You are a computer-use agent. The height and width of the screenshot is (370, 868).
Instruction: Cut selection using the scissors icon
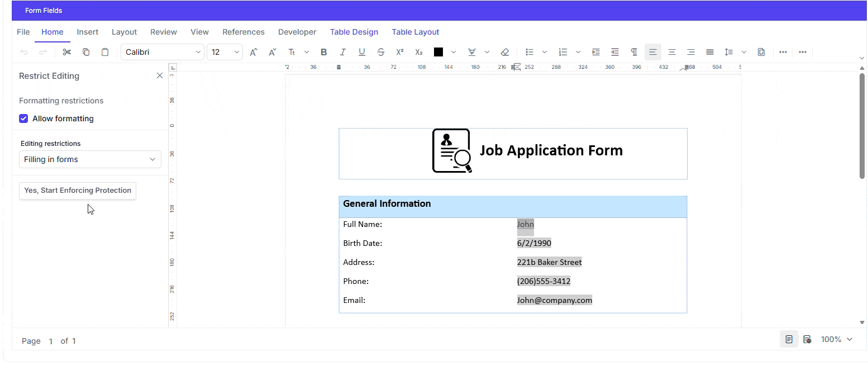click(x=66, y=51)
